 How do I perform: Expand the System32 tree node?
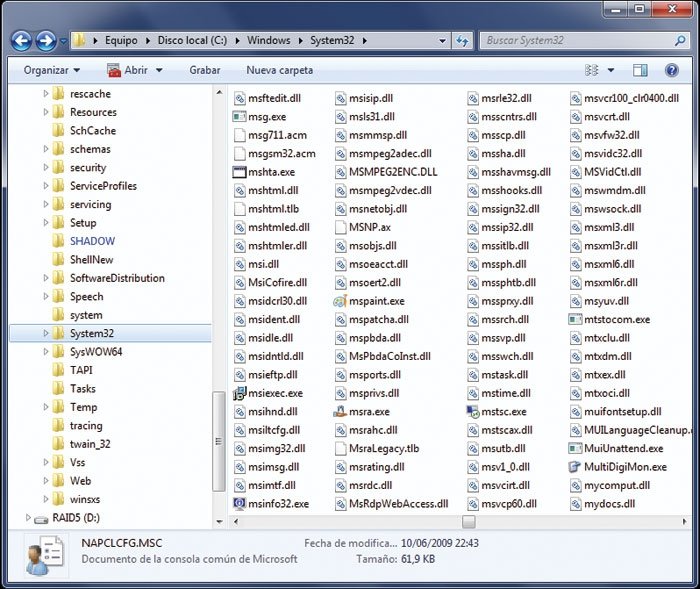[x=46, y=333]
